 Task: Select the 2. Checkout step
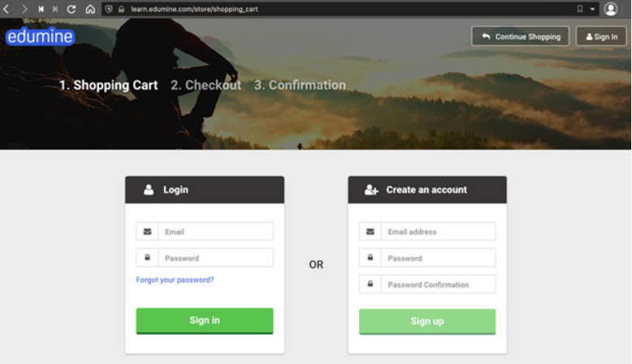pos(206,85)
